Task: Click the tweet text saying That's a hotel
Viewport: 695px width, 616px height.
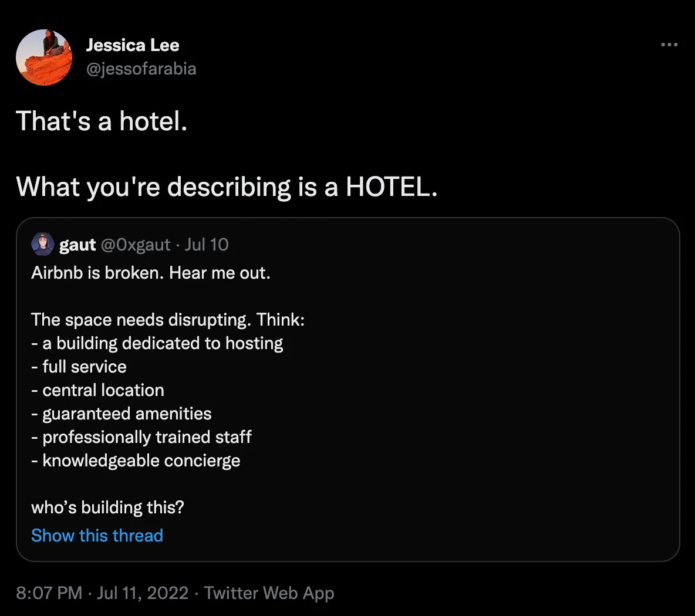Action: click(101, 121)
